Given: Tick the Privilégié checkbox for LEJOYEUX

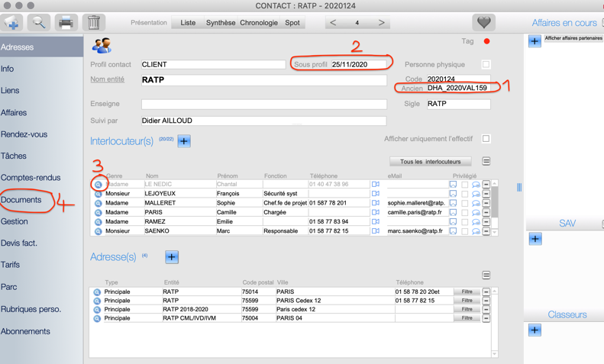Looking at the screenshot, I should coord(464,194).
